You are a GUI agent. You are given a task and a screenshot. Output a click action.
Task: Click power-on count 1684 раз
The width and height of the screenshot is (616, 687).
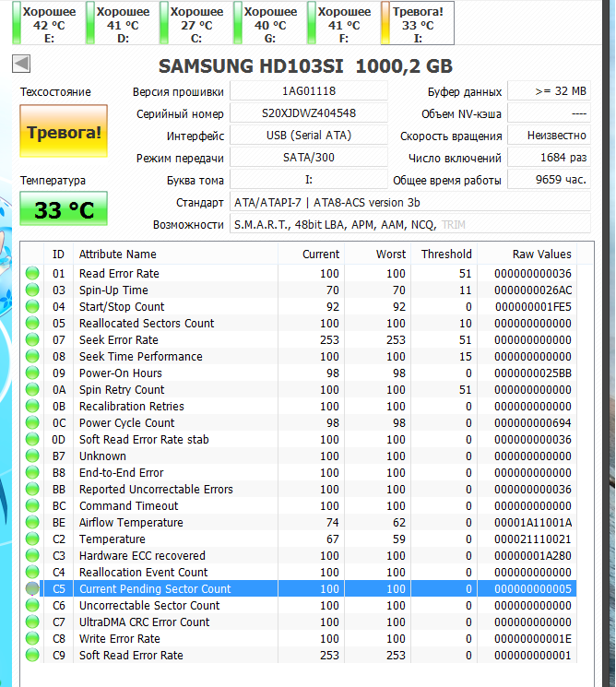549,158
